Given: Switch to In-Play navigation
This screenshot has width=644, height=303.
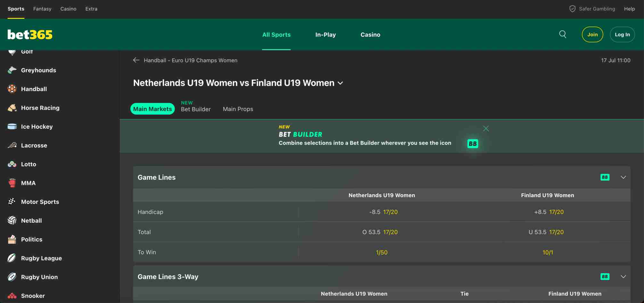Looking at the screenshot, I should 325,35.
